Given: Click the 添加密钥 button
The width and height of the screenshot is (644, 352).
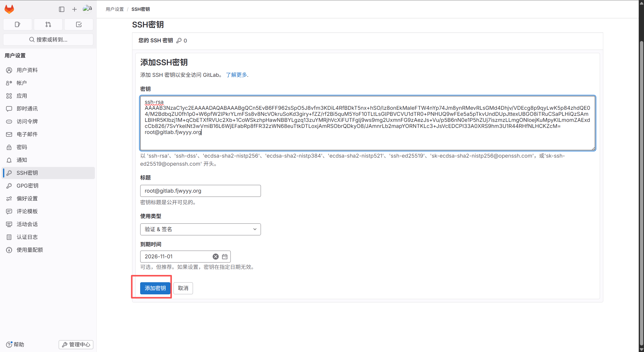Looking at the screenshot, I should click(155, 288).
